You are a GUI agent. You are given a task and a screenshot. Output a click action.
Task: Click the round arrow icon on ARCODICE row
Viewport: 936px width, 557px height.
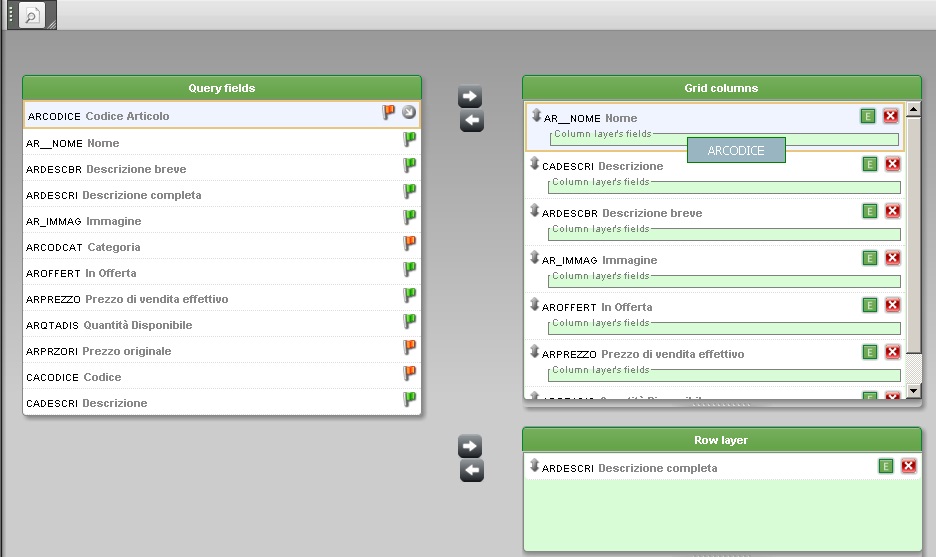pyautogui.click(x=409, y=112)
